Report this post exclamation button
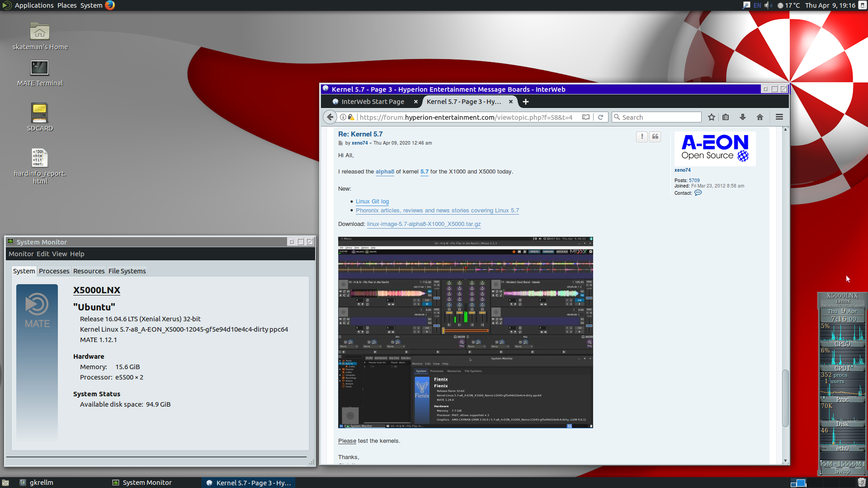This screenshot has height=488, width=868. coord(642,136)
